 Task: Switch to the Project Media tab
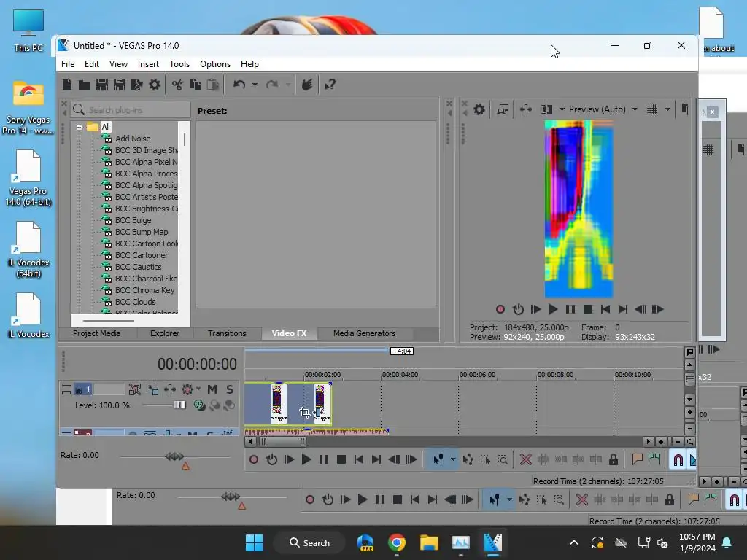click(97, 333)
